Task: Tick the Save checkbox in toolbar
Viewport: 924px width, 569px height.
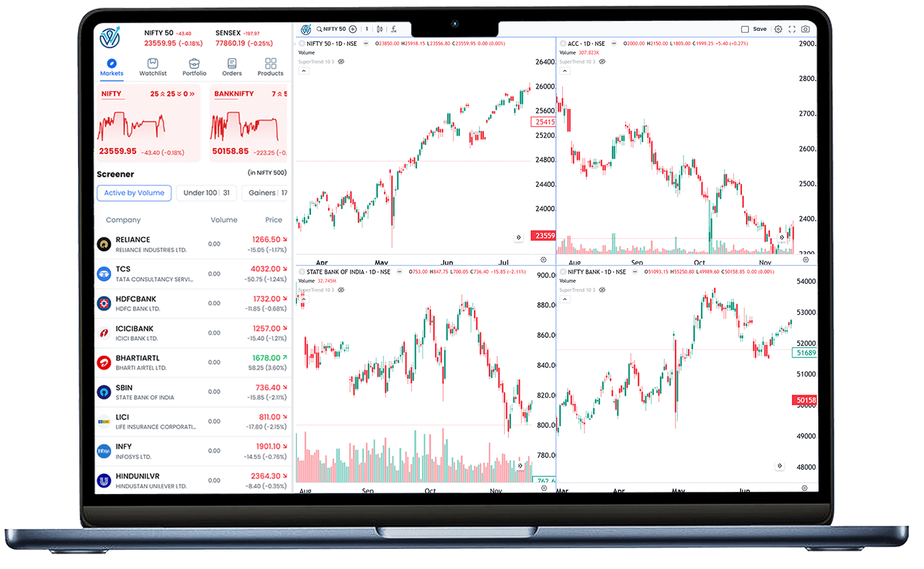Action: [745, 30]
